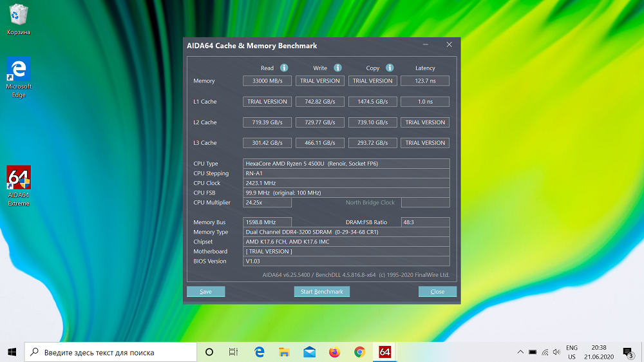644x362 pixels.
Task: Click the CPU Clock value 2423.1 MHz
Action: [346, 184]
